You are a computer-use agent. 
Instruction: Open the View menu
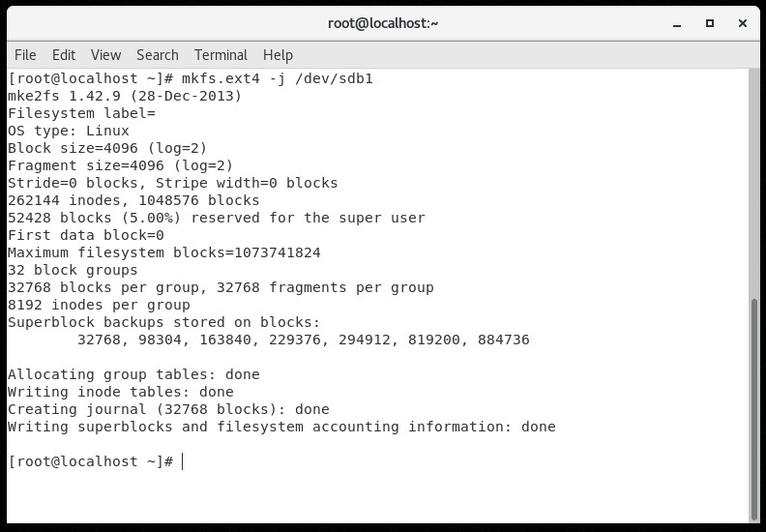[x=105, y=55]
